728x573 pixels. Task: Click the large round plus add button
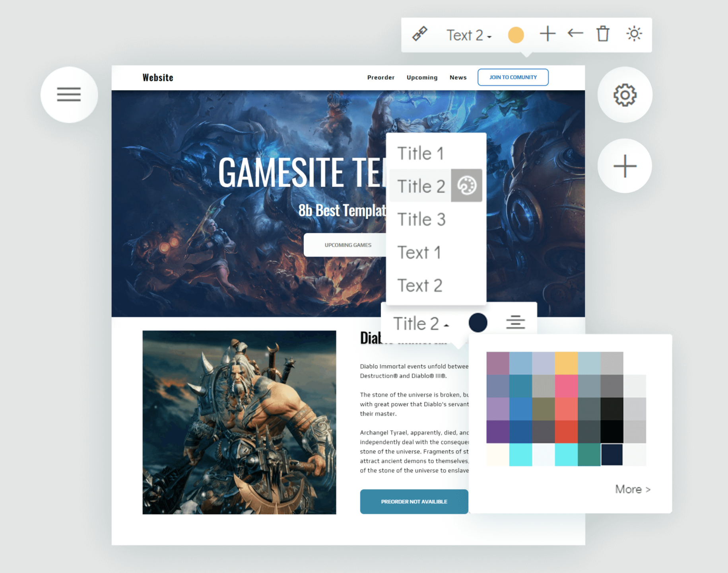pos(625,166)
